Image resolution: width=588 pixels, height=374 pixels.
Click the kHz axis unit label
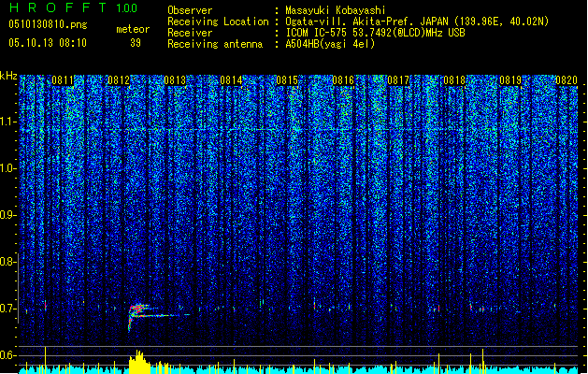pos(8,76)
